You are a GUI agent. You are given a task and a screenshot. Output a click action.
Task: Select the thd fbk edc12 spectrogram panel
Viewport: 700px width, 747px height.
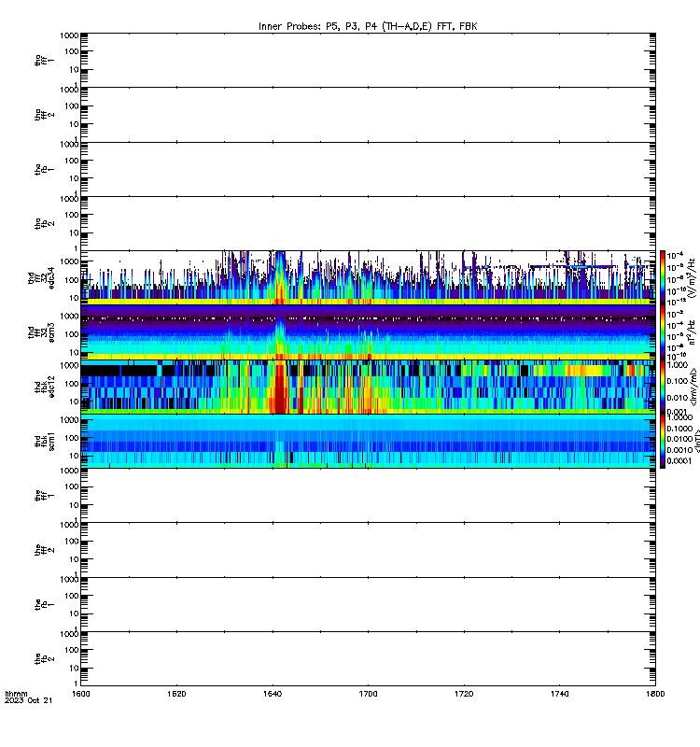pyautogui.click(x=368, y=387)
